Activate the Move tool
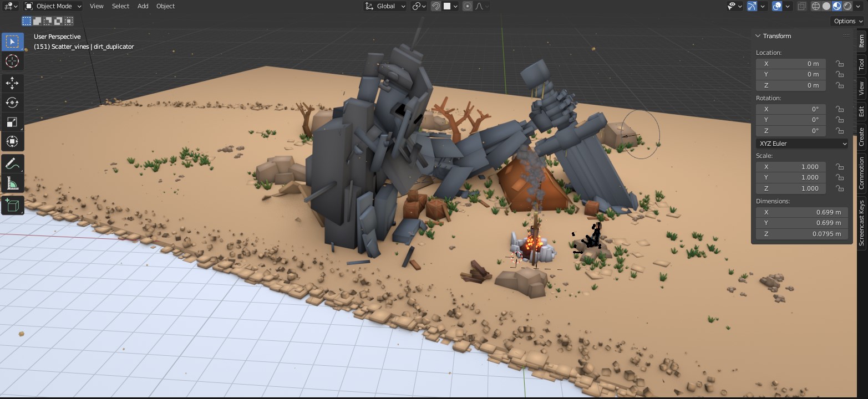 click(12, 83)
